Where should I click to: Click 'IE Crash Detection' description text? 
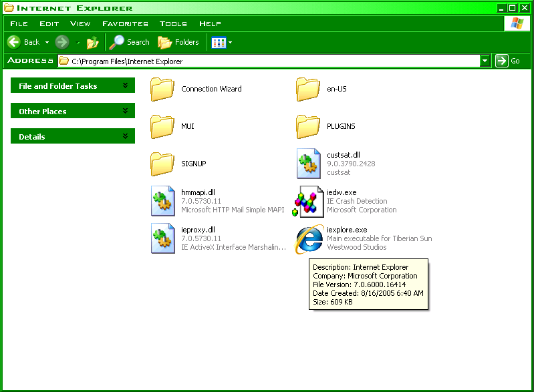pyautogui.click(x=357, y=201)
